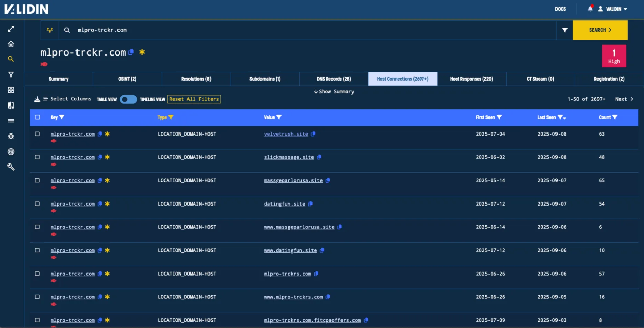The height and width of the screenshot is (328, 644).
Task: Switch to the Subdomains (1) tab
Action: (x=265, y=79)
